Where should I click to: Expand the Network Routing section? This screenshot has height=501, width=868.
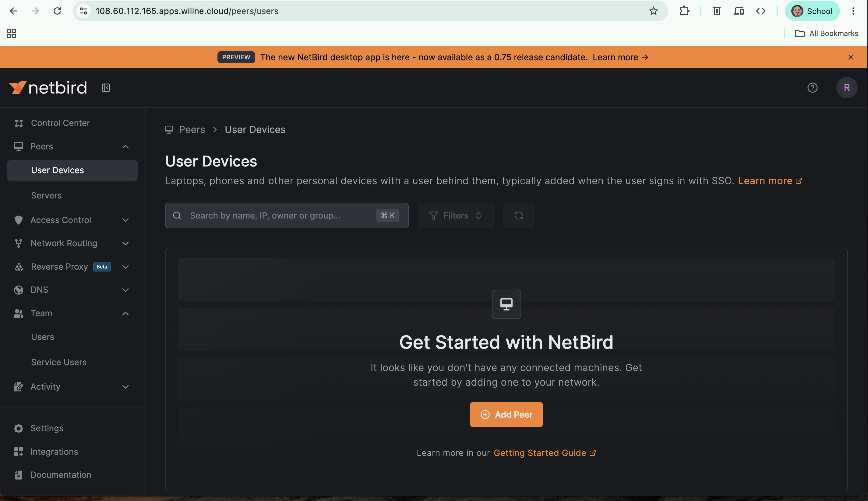click(x=125, y=243)
